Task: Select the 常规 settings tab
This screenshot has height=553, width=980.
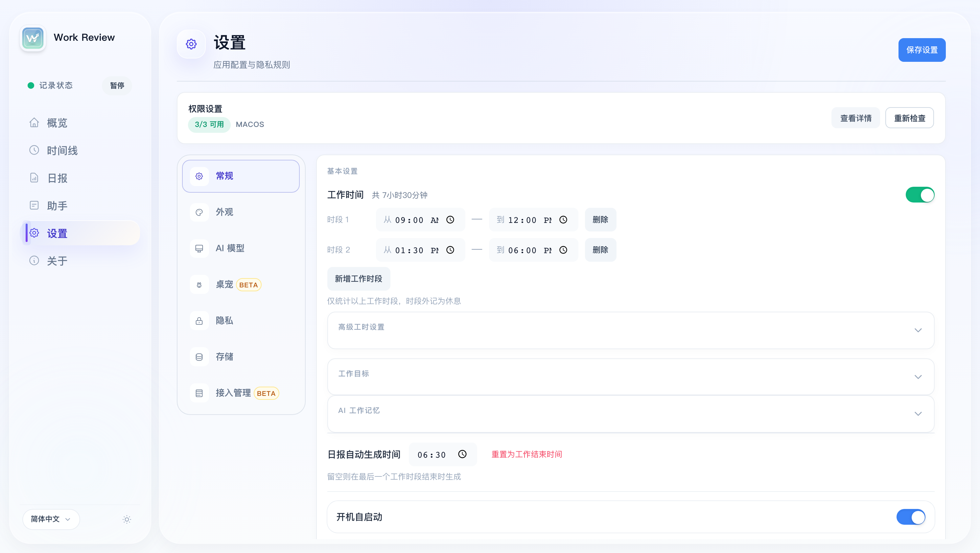Action: tap(241, 176)
